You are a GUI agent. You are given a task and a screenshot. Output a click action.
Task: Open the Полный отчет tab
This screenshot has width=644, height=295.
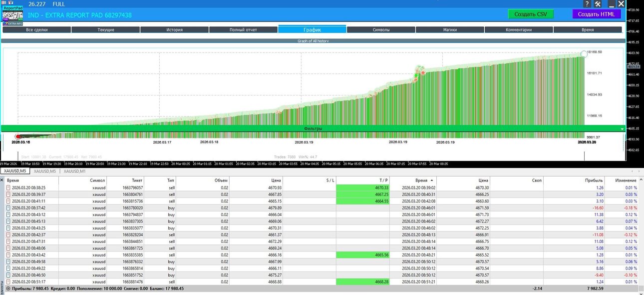point(243,29)
